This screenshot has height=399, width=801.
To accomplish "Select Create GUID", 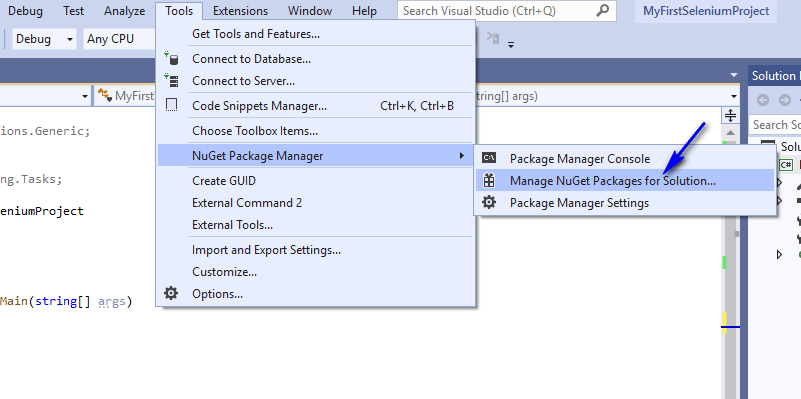I will click(x=316, y=180).
